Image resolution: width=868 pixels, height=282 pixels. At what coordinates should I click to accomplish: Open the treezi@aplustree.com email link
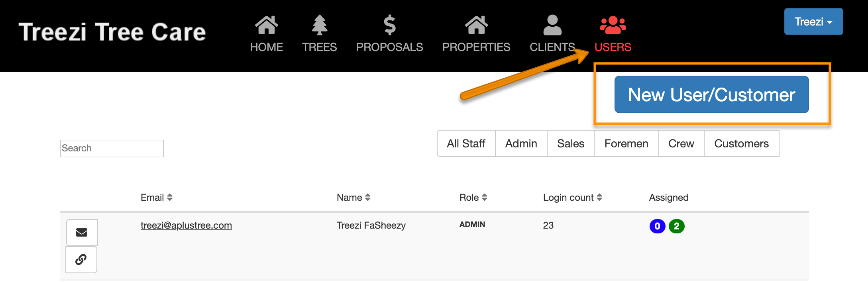pyautogui.click(x=186, y=225)
